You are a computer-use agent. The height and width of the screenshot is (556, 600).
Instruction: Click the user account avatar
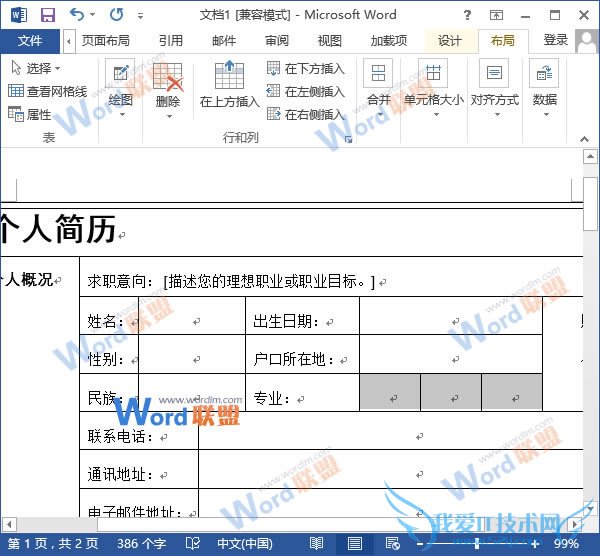coord(586,41)
